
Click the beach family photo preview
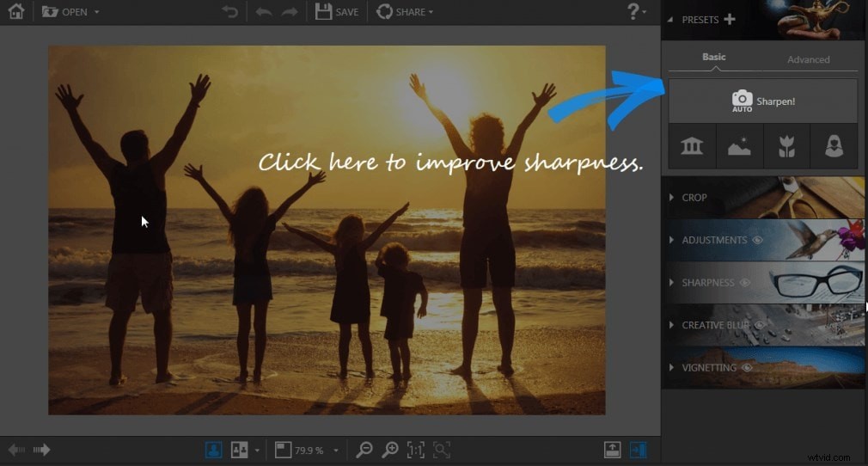coord(327,230)
